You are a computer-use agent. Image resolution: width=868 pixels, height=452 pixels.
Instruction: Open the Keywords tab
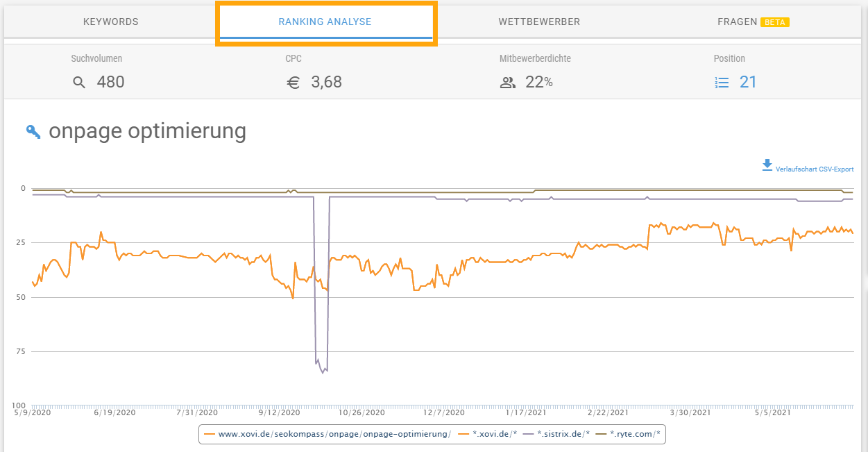tap(111, 22)
